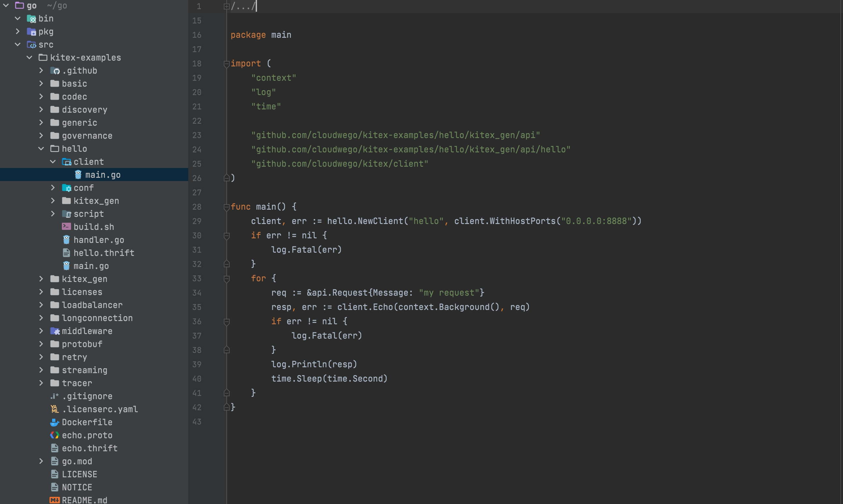Click the middleware folder icon
This screenshot has width=843, height=504.
pyautogui.click(x=55, y=331)
